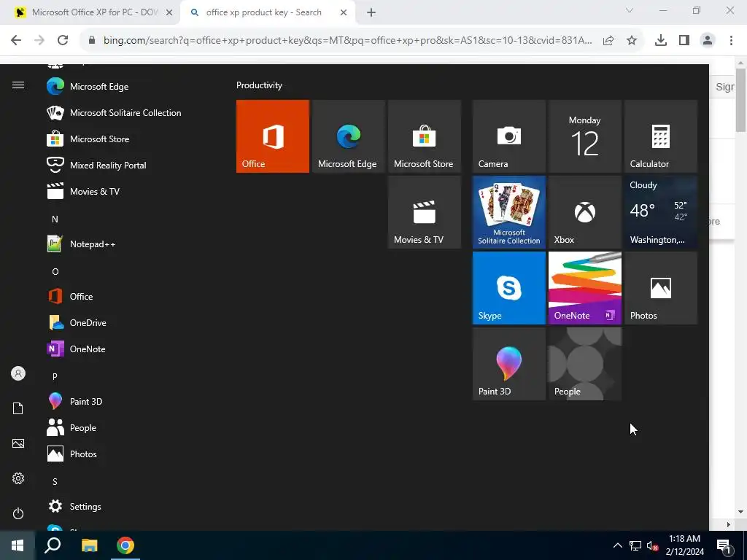747x560 pixels.
Task: Reload the current page in Chrome
Action: point(63,41)
